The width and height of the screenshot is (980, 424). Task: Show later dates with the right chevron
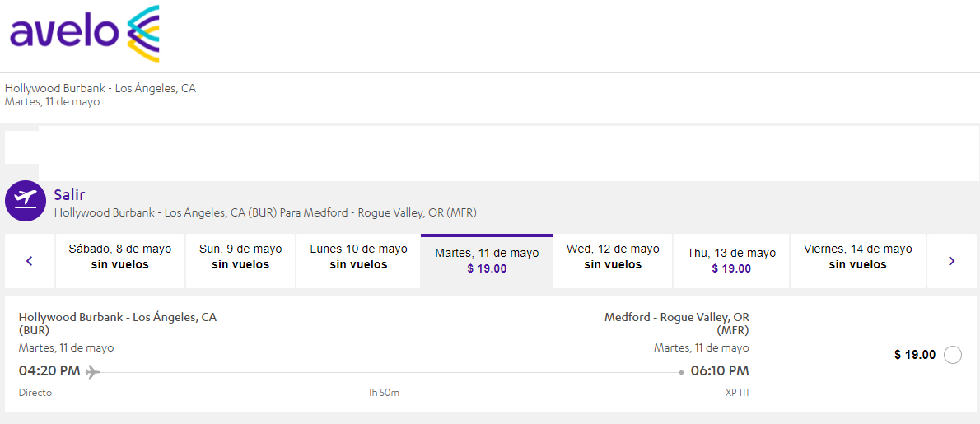(951, 261)
